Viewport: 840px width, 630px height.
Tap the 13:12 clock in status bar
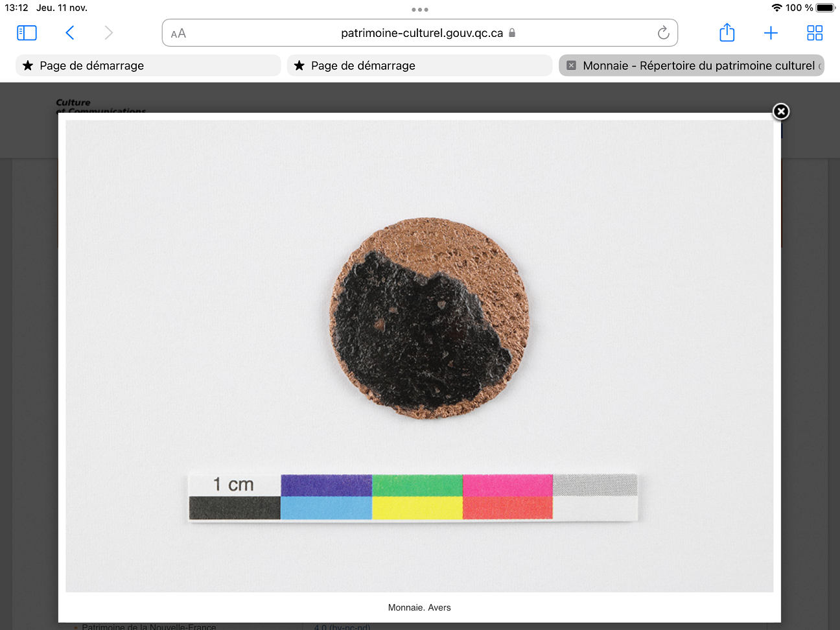pos(17,8)
